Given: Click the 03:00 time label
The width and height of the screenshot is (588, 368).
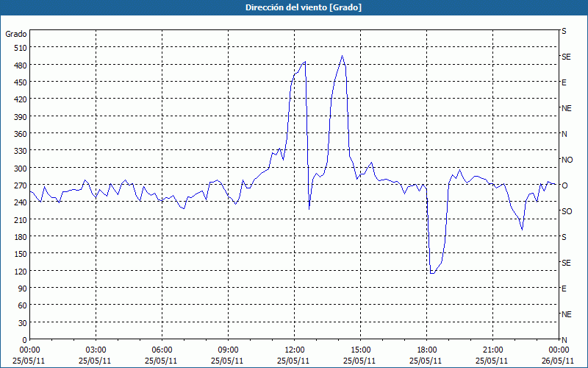Looking at the screenshot, I should [96, 350].
